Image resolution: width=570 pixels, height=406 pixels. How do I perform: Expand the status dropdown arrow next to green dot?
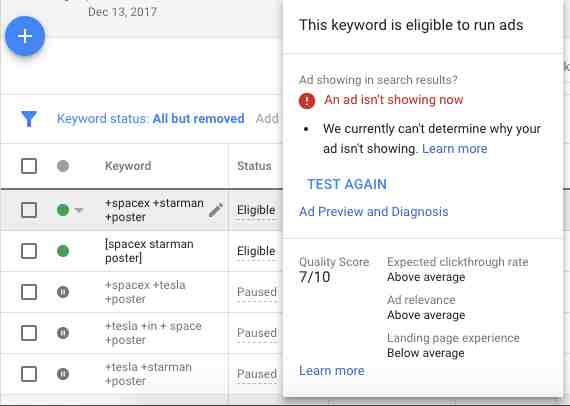pos(79,210)
